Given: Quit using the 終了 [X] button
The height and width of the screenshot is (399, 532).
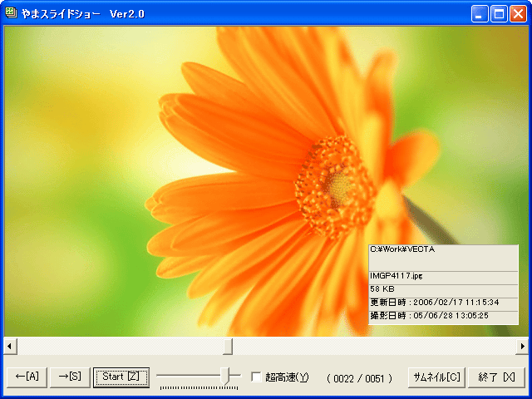Looking at the screenshot, I should tap(496, 377).
